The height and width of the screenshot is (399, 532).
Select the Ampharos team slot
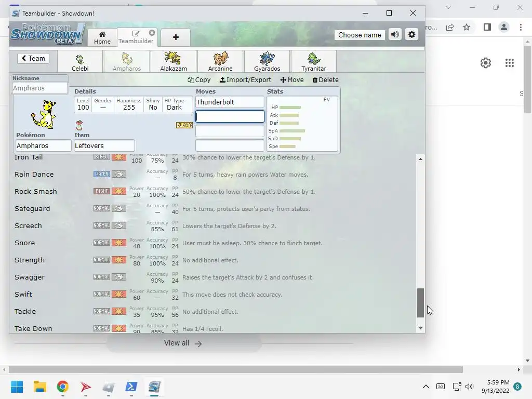pos(127,61)
